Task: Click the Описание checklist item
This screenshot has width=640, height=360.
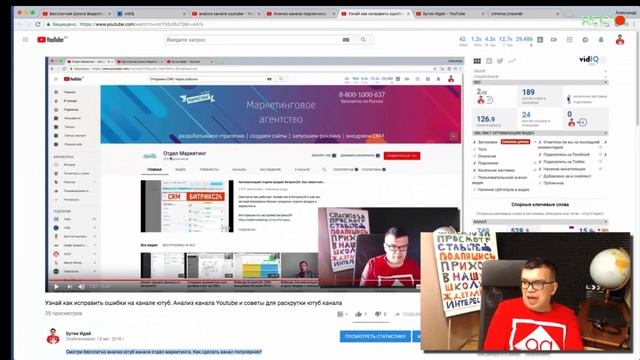Action: [x=487, y=156]
